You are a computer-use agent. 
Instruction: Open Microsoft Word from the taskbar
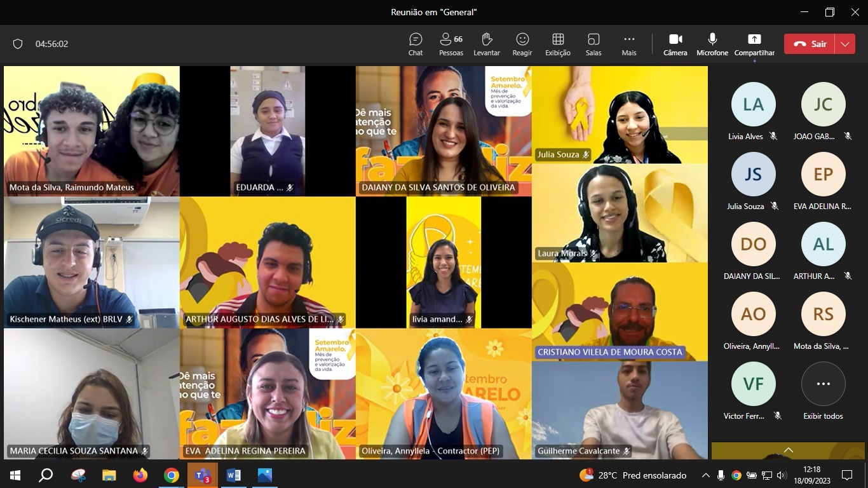233,475
